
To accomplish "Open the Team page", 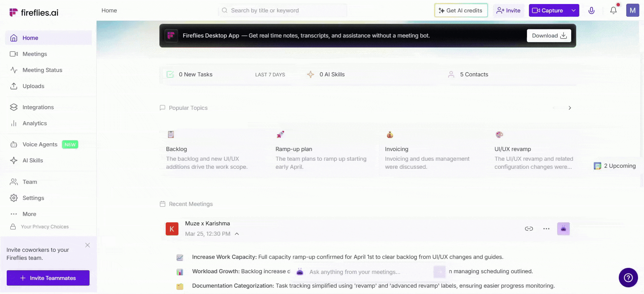I will click(49, 182).
